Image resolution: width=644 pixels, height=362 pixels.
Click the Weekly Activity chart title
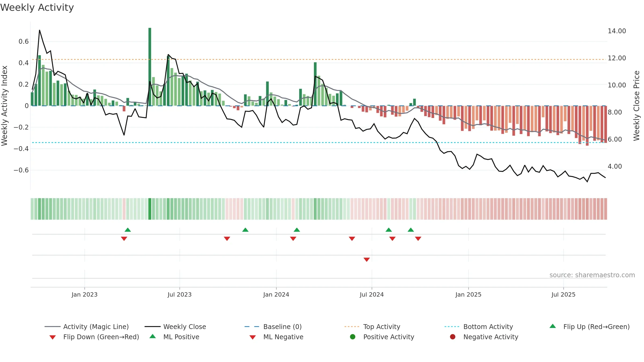tap(37, 8)
